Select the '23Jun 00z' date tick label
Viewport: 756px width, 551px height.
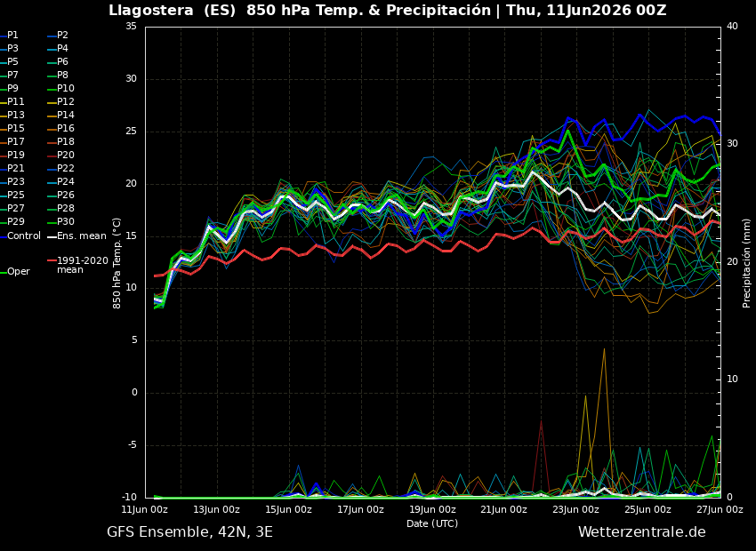pyautogui.click(x=576, y=509)
